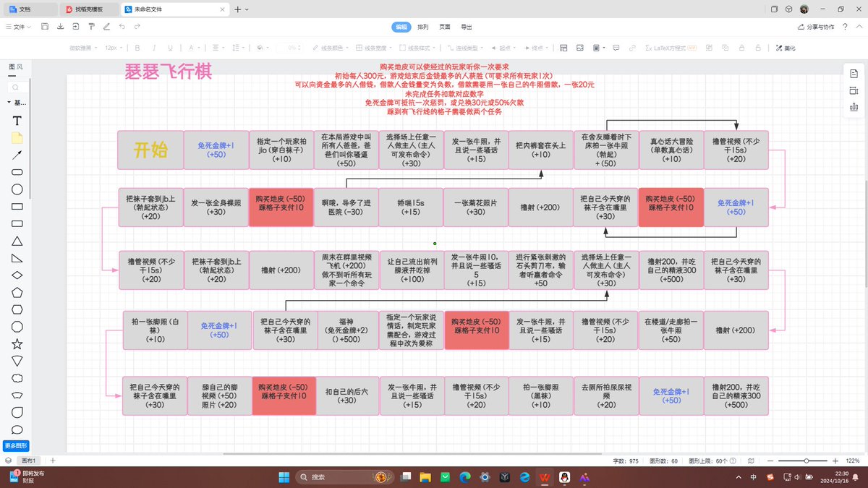This screenshot has height=488, width=868.
Task: Undo the last action
Action: coord(122,27)
